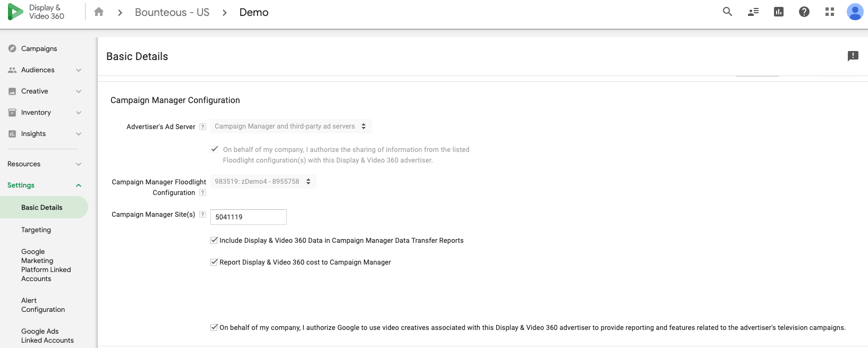Image resolution: width=868 pixels, height=348 pixels.
Task: Expand the Insights menu chevron
Action: [x=79, y=134]
